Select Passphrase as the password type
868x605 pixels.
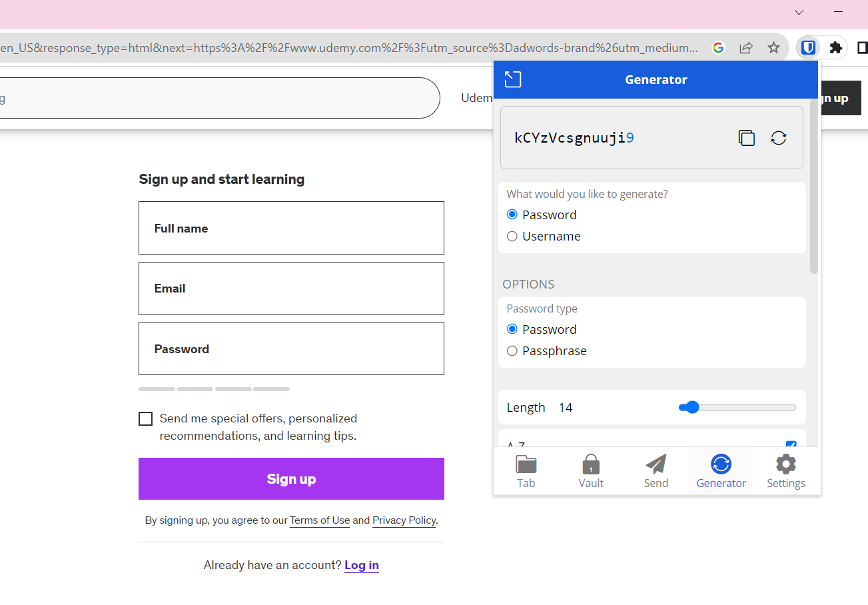coord(512,350)
